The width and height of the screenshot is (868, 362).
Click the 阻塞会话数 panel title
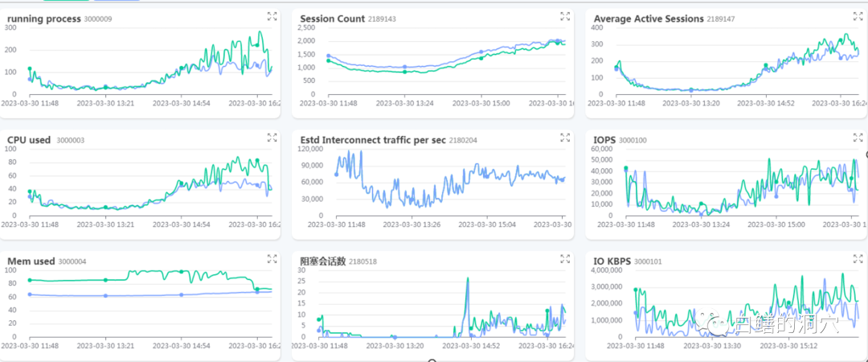point(322,261)
